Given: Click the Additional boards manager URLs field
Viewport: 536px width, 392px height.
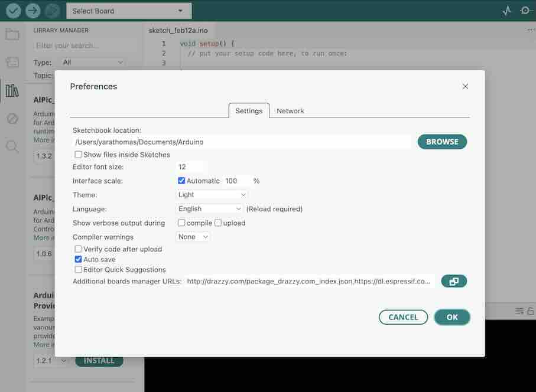Looking at the screenshot, I should tap(309, 281).
